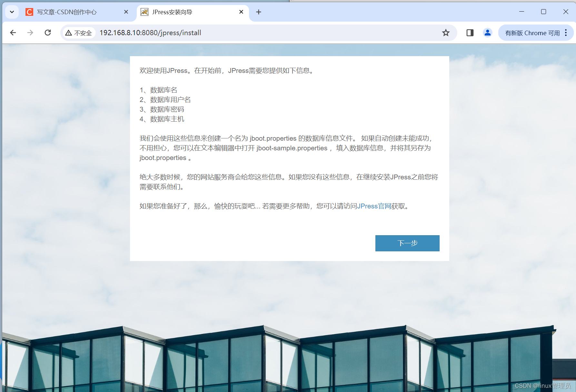Image resolution: width=576 pixels, height=392 pixels.
Task: Close the 写文章-CSDN创作中心 tab
Action: click(126, 12)
